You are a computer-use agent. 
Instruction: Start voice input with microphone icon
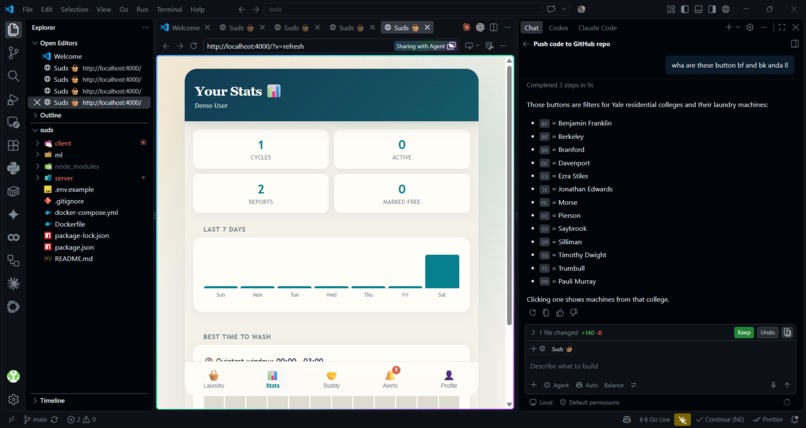tap(773, 385)
